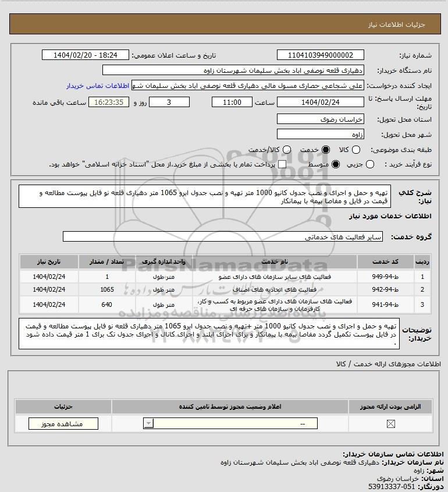Open the اطلاعات تماس خریدار link
The width and height of the screenshot is (448, 492).
click(x=98, y=86)
